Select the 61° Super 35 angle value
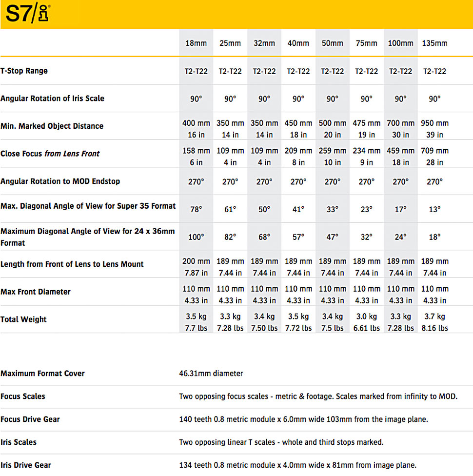The width and height of the screenshot is (473, 476). (230, 209)
